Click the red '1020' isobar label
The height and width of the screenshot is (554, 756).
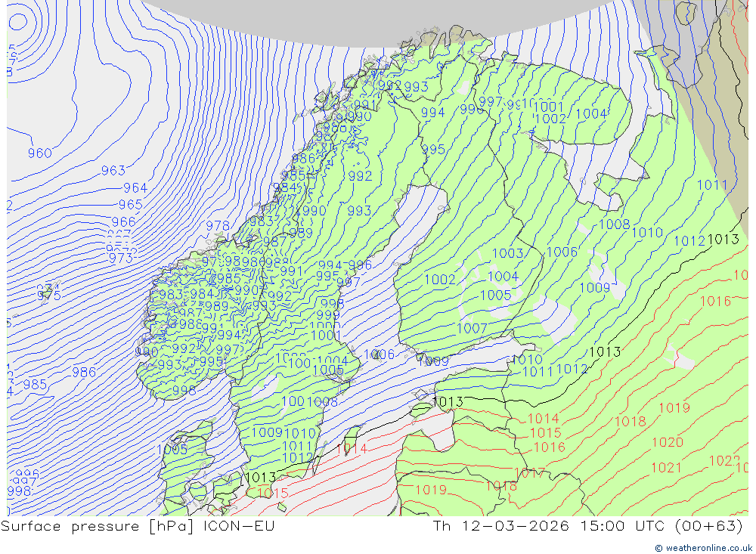(x=668, y=443)
